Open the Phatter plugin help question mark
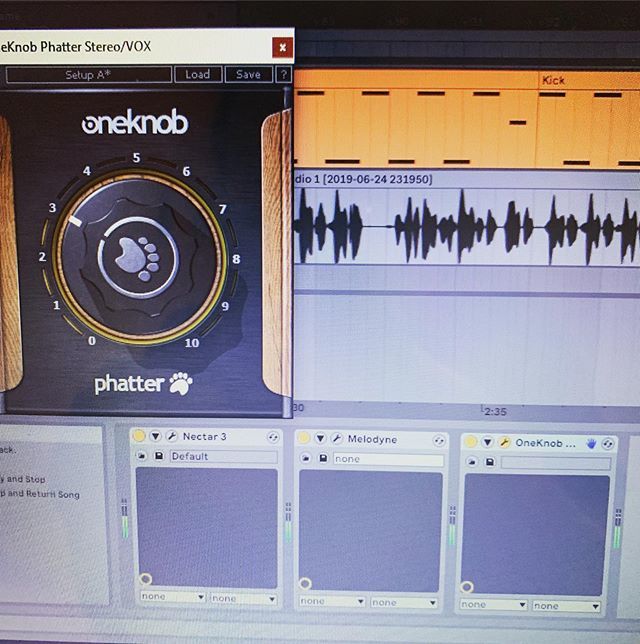Image resolution: width=640 pixels, height=644 pixels. click(x=283, y=75)
